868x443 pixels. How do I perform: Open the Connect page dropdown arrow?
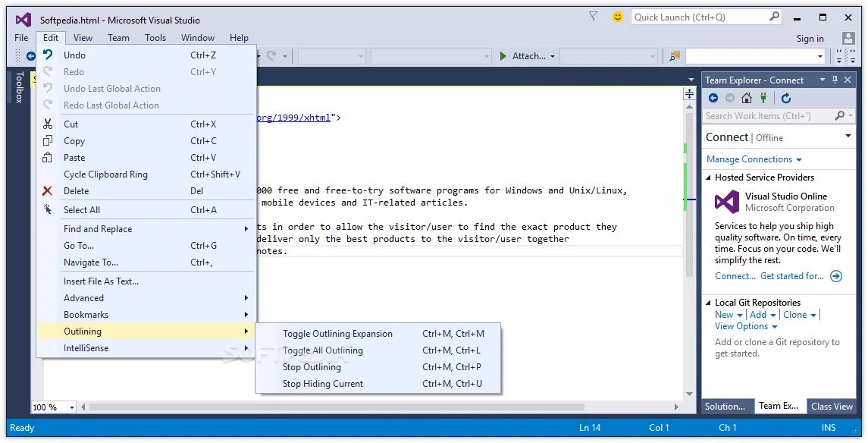pos(848,137)
